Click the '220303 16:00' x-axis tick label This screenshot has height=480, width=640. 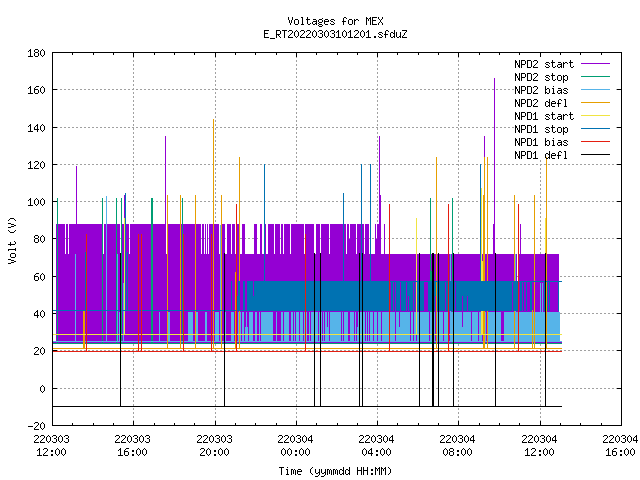133,446
